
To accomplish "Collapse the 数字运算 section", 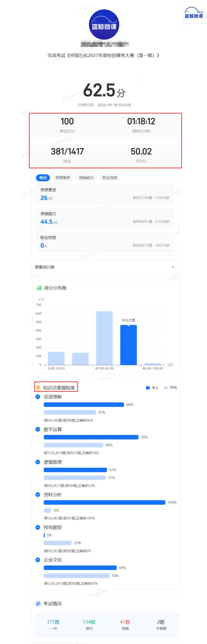I will (x=38, y=429).
